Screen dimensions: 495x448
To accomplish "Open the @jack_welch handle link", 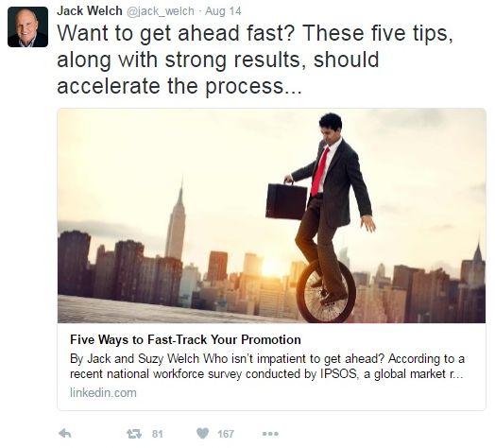I will click(161, 11).
